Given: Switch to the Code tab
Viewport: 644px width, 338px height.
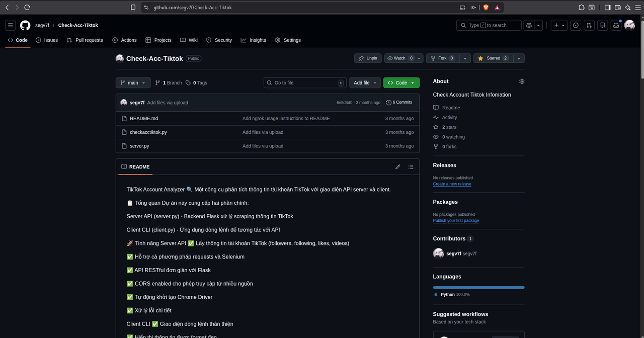Looking at the screenshot, I should (x=18, y=40).
